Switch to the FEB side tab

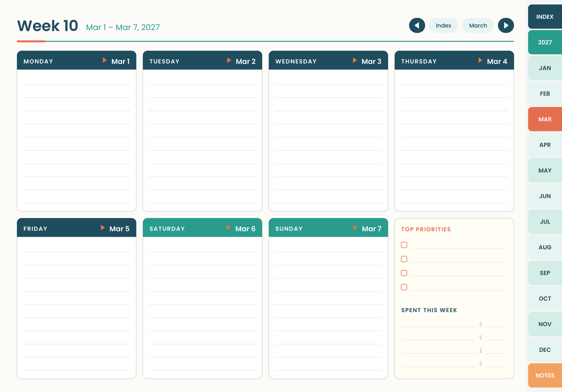coord(545,94)
